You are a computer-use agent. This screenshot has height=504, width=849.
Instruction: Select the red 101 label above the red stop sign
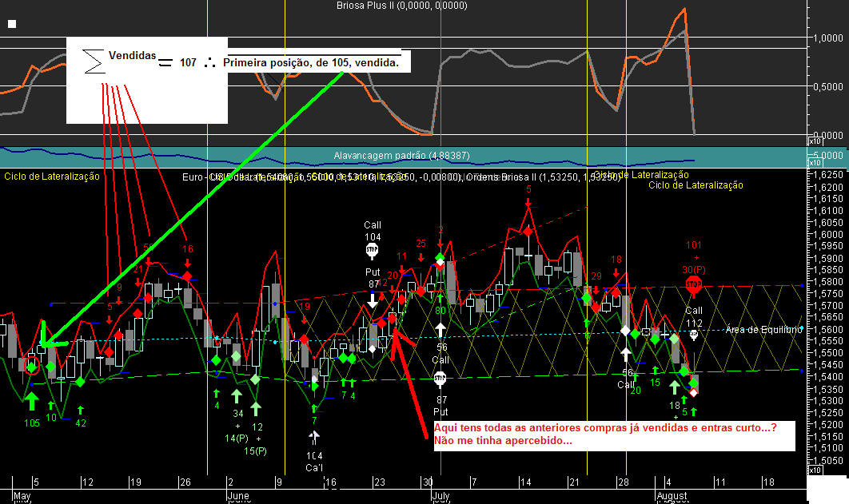coord(694,245)
